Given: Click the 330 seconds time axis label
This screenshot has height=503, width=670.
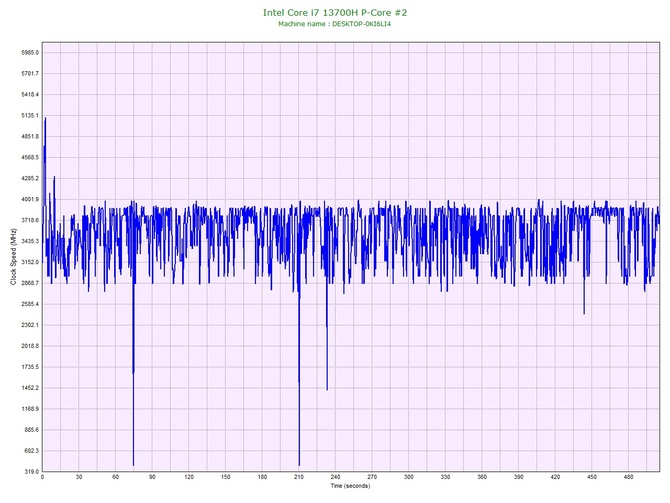Looking at the screenshot, I should point(446,477).
